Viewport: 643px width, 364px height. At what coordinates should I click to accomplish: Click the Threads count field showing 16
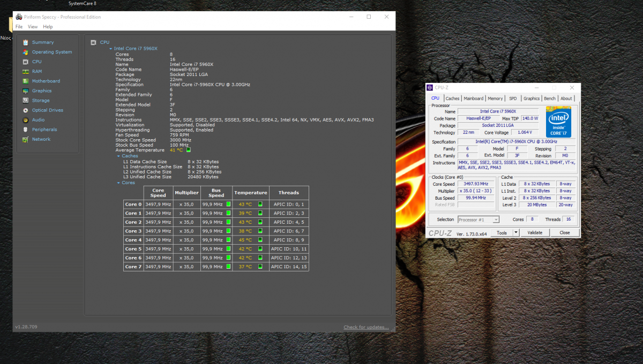[570, 219]
